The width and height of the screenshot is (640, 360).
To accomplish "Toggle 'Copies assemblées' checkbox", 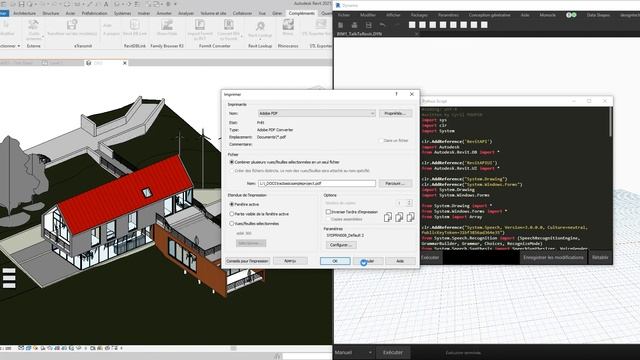I will tap(328, 219).
